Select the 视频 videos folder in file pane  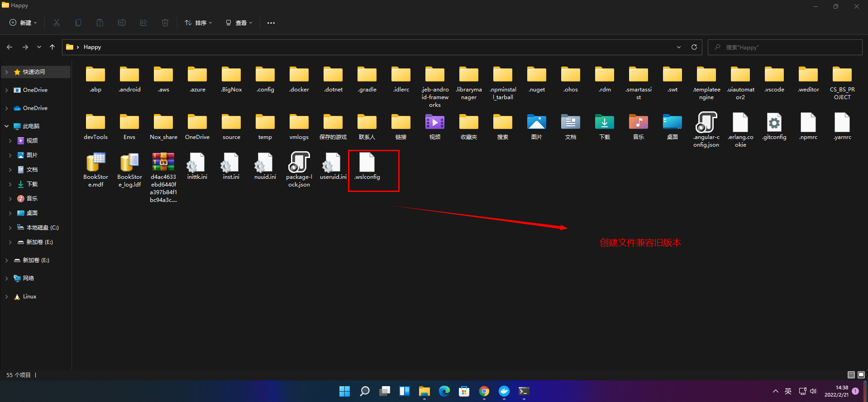[x=435, y=127]
